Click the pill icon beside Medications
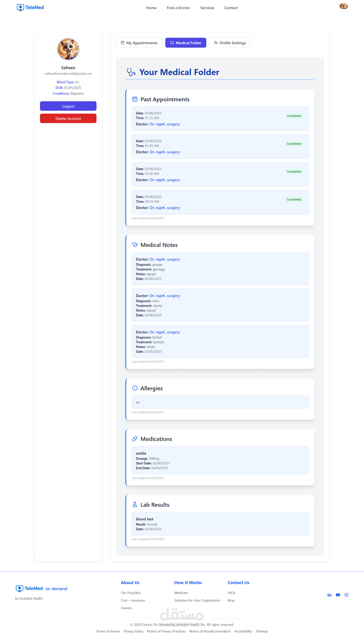The image size is (364, 641). (135, 438)
